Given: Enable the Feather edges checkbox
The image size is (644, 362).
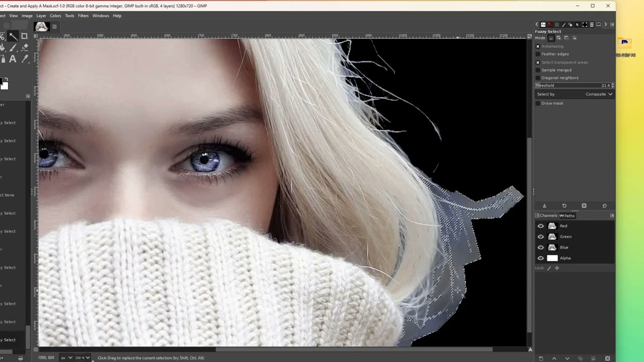Looking at the screenshot, I should 538,54.
